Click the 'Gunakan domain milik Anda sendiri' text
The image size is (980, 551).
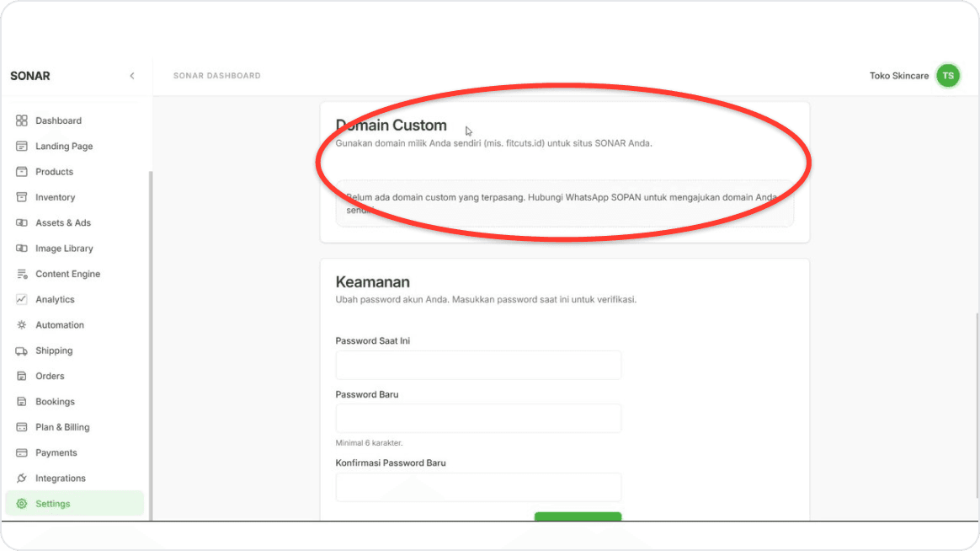[493, 143]
